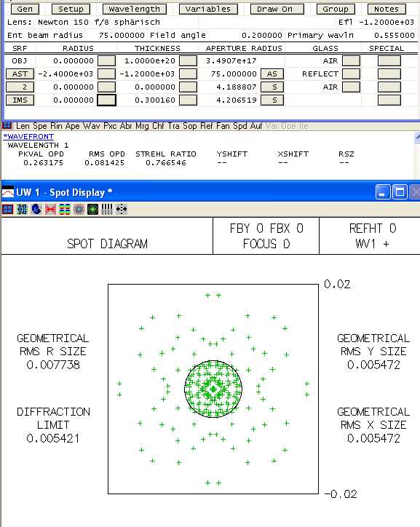Click the blue grid setup icon in Spot Display toolbar
The height and width of the screenshot is (527, 420).
tap(7, 210)
